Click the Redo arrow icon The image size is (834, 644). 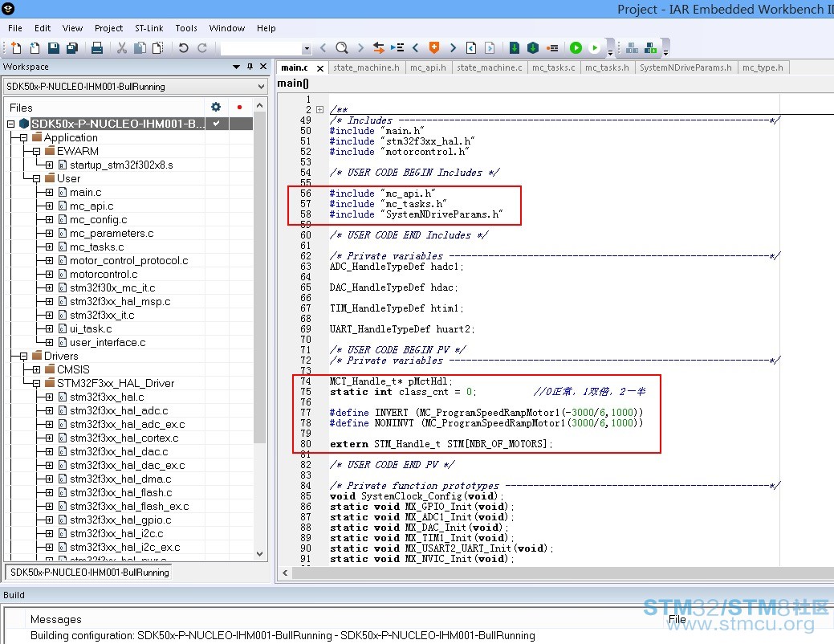[x=202, y=48]
